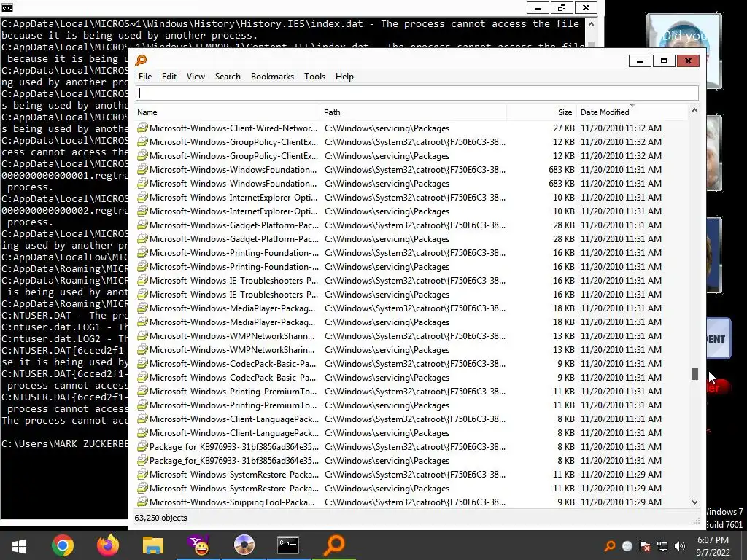Open the taskbar clock showing 6:07 PM

pyautogui.click(x=713, y=546)
